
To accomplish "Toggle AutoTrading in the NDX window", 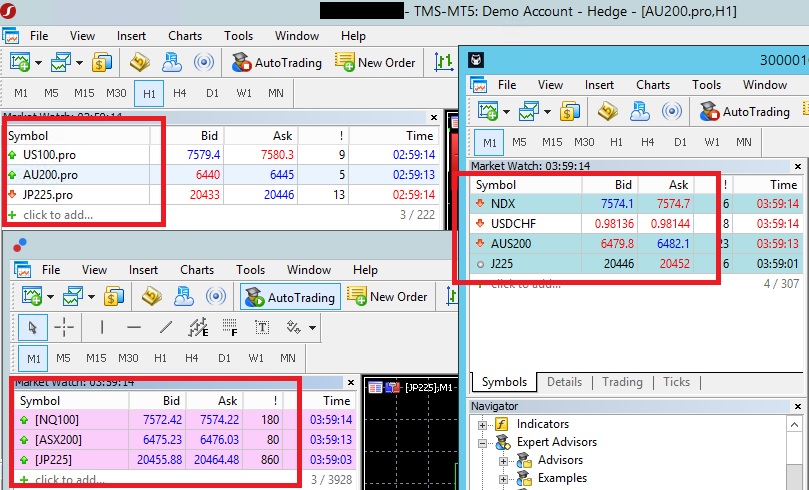I will (745, 111).
